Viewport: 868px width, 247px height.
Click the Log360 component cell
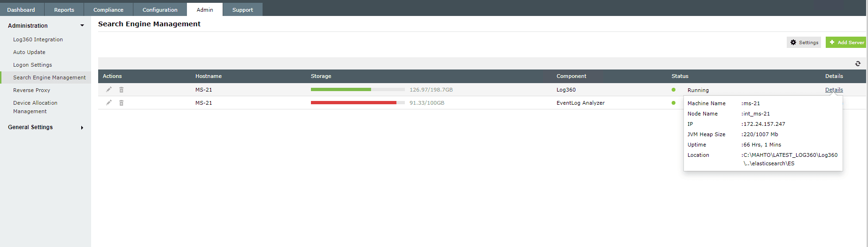pyautogui.click(x=566, y=90)
